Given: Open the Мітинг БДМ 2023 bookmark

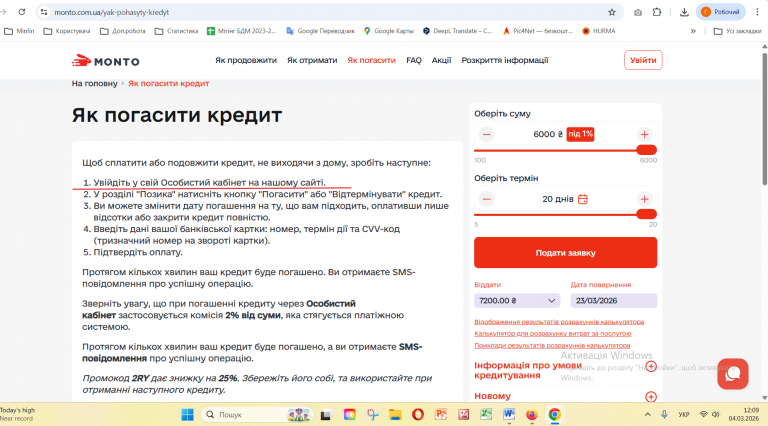Looking at the screenshot, I should pos(241,31).
